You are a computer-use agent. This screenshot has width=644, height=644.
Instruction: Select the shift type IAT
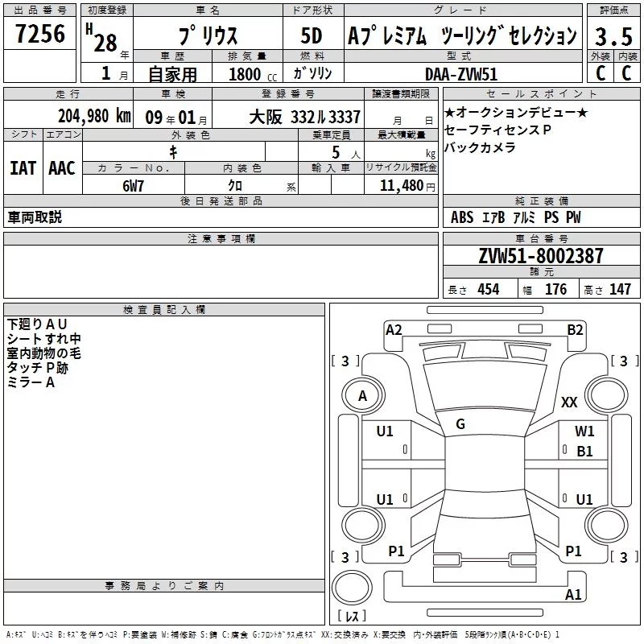pos(23,168)
